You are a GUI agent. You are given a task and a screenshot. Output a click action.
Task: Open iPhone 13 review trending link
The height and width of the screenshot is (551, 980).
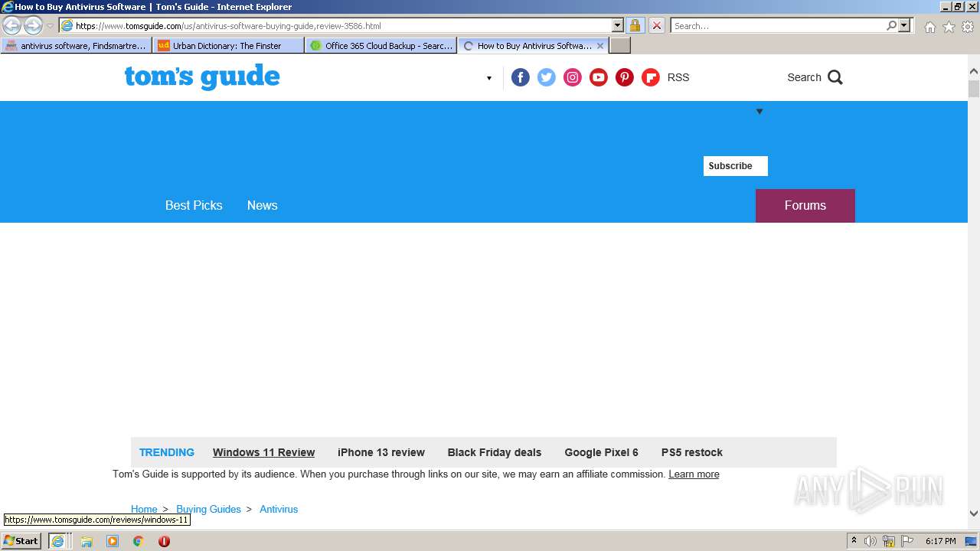click(381, 452)
